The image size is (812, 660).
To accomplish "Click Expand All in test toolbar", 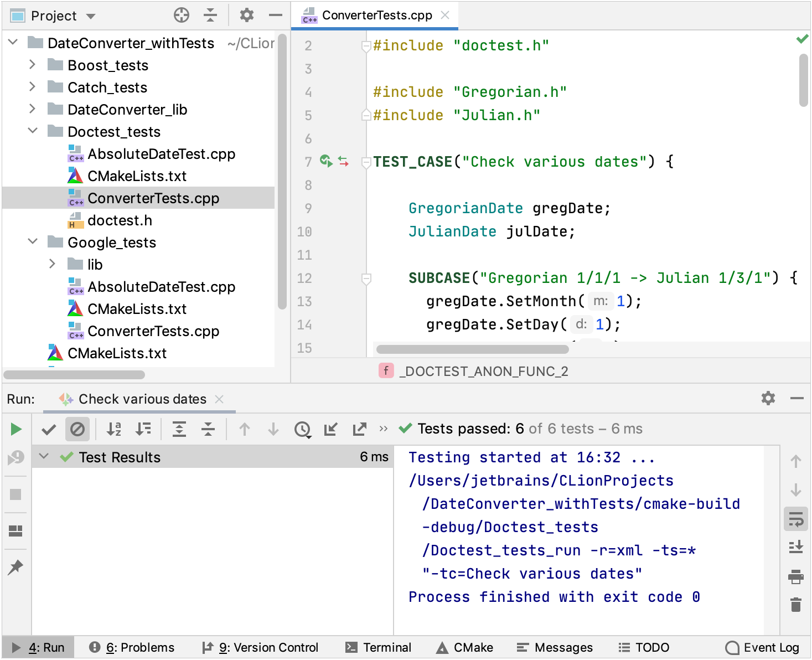I will click(179, 429).
